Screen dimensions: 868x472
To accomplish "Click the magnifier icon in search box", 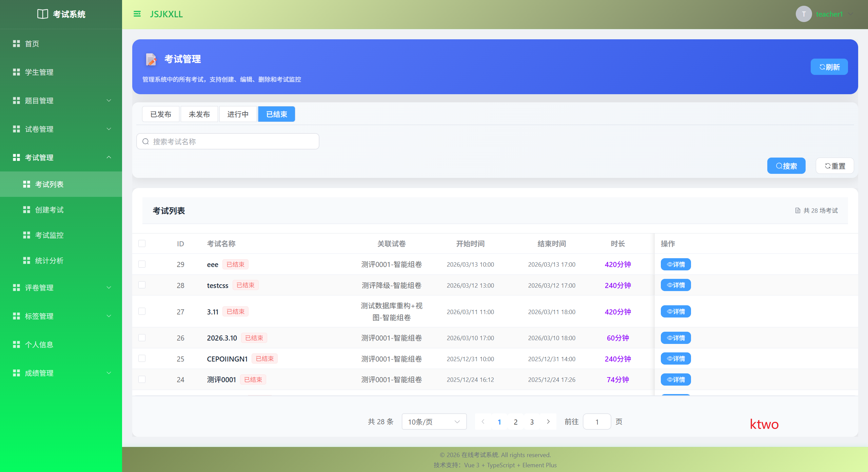I will pos(145,142).
